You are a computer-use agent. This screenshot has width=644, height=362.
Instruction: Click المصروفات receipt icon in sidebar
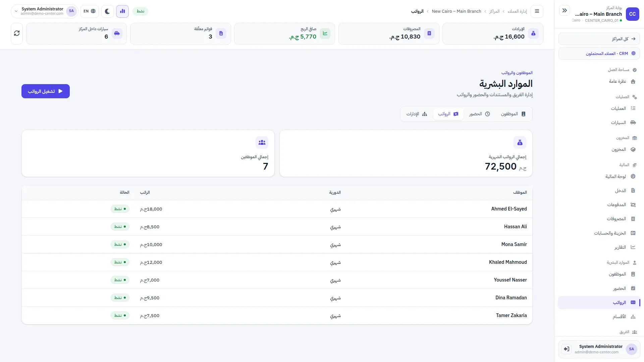[x=633, y=219]
